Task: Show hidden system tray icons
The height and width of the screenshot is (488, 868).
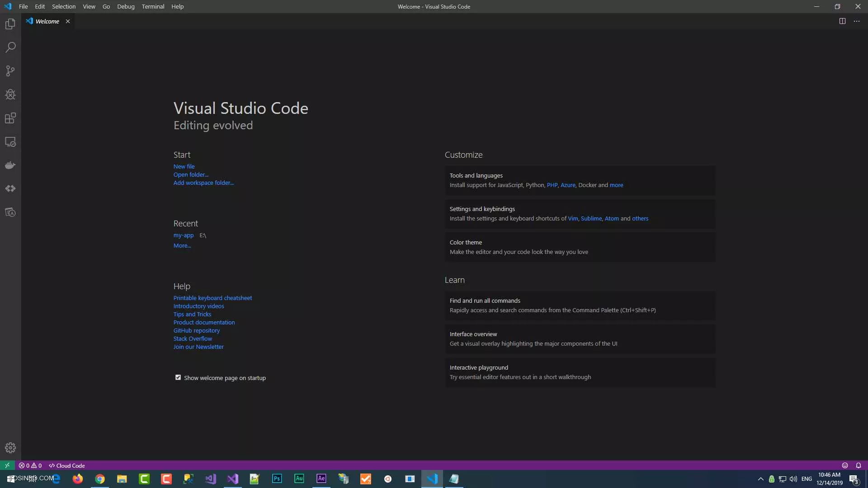Action: click(761, 479)
